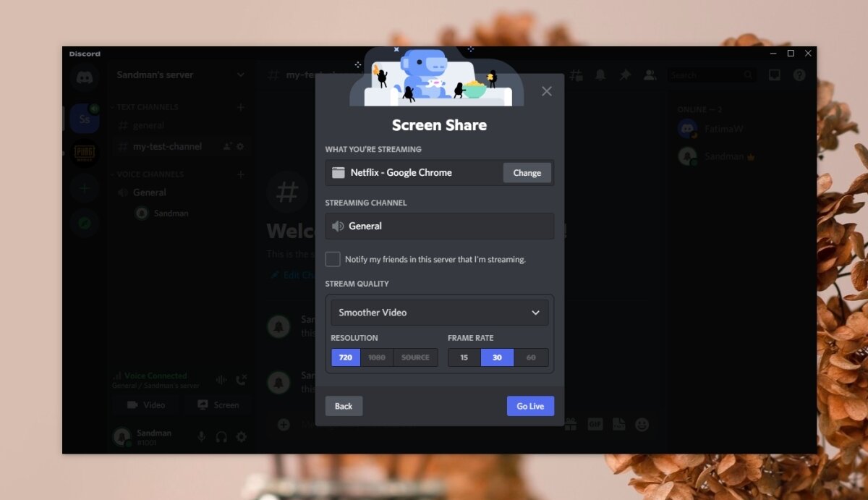Click the Netflix - Google Chrome source label
Image resolution: width=868 pixels, height=500 pixels.
coord(401,172)
